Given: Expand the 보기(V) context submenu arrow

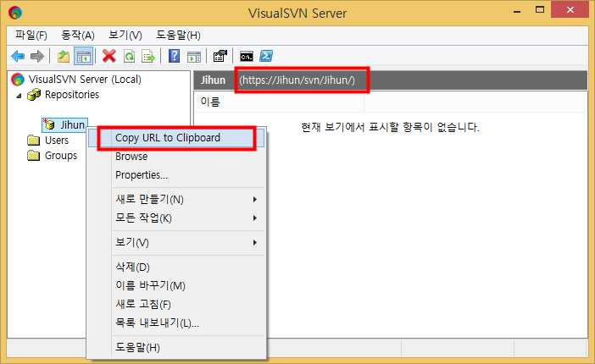Looking at the screenshot, I should [255, 242].
